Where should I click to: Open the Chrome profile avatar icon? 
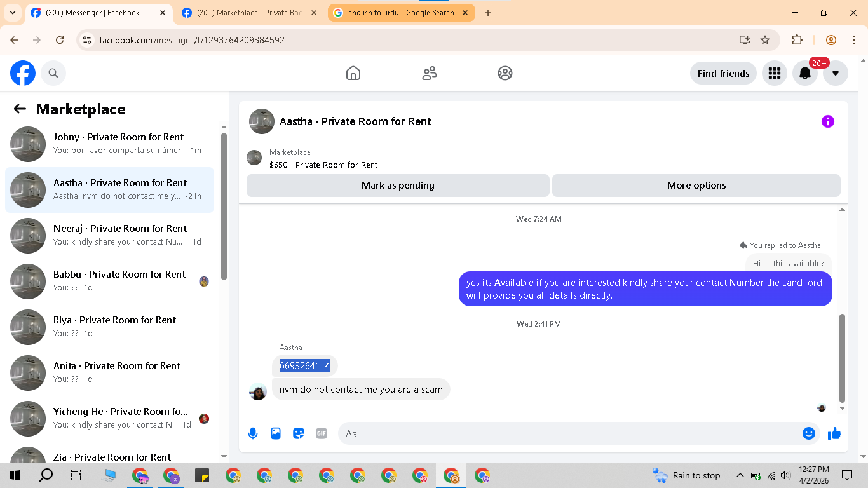831,40
